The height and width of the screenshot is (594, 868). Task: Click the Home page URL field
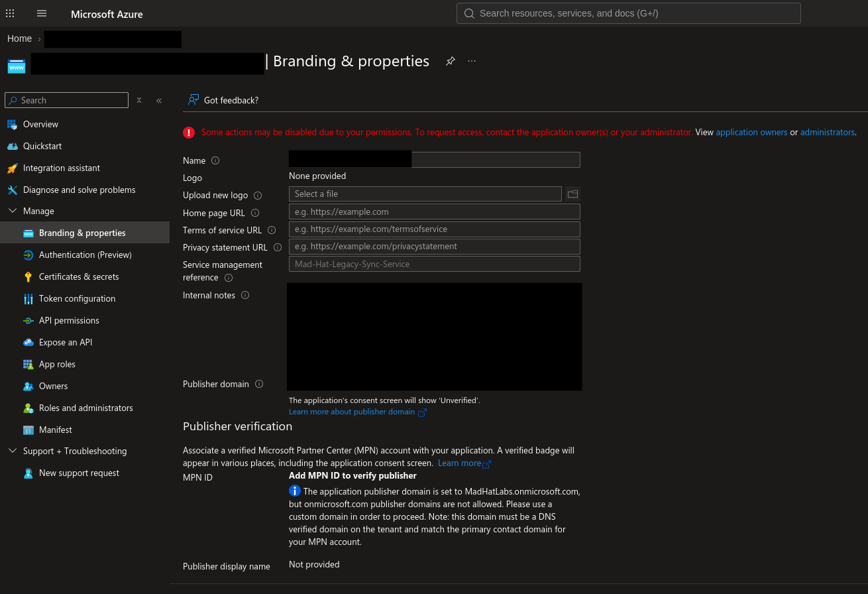pyautogui.click(x=435, y=211)
